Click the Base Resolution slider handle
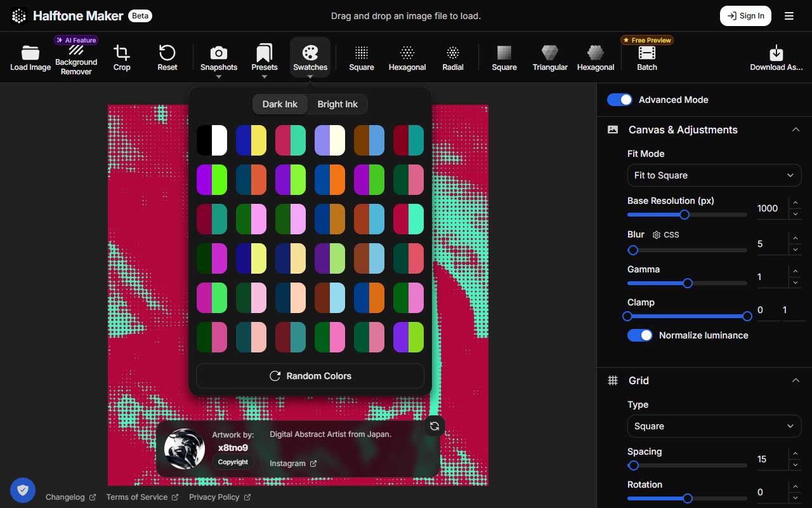 (684, 215)
